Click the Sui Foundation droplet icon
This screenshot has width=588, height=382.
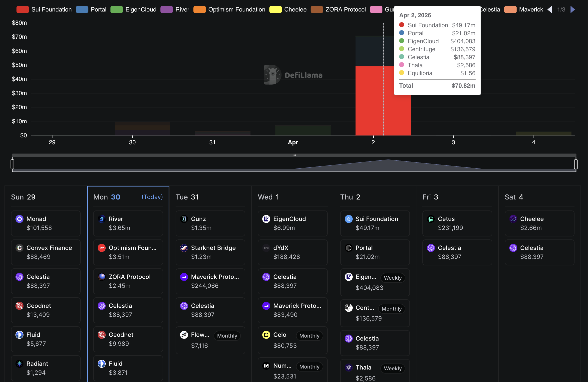click(x=348, y=219)
